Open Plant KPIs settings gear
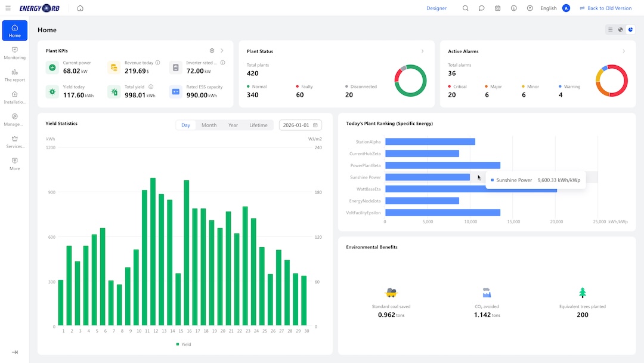 point(212,51)
